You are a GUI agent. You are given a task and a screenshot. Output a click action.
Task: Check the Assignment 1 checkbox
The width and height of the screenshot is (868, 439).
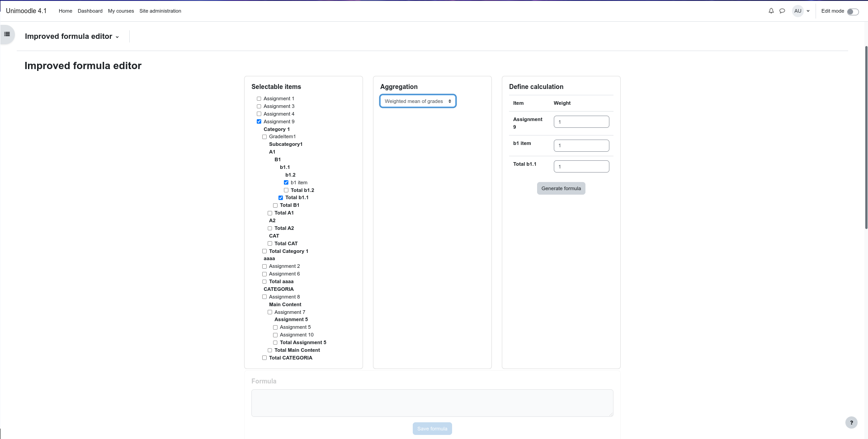259,99
